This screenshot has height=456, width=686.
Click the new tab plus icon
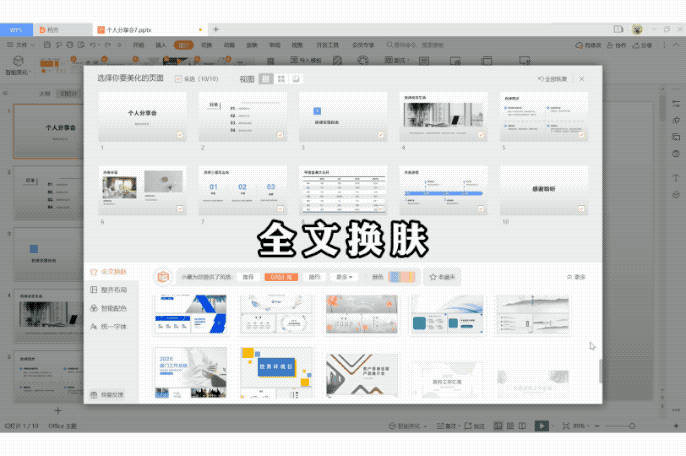point(216,30)
